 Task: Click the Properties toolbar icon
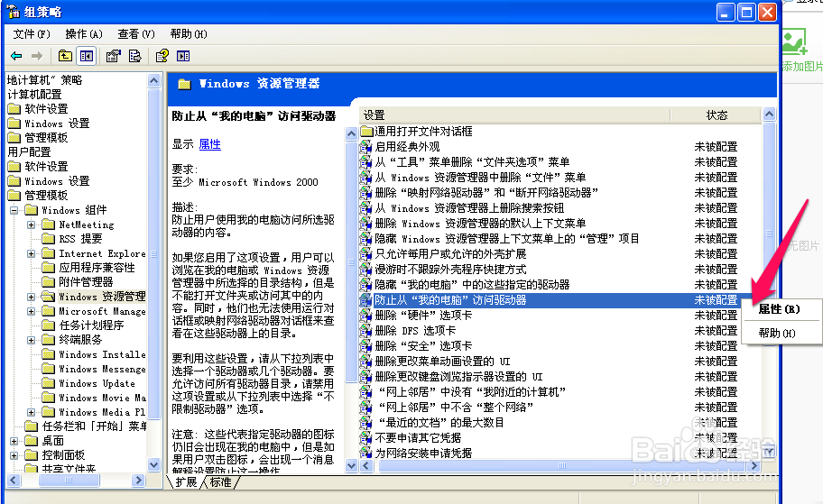click(113, 56)
